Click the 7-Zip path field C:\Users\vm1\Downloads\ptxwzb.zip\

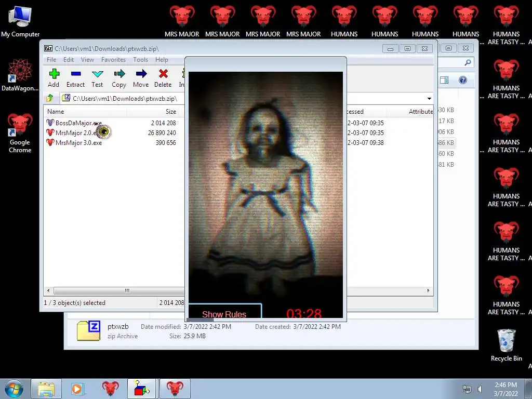click(125, 99)
